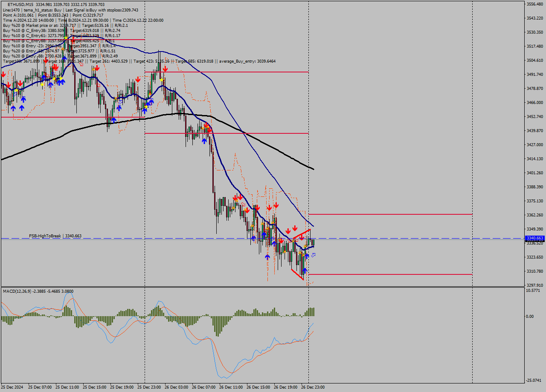Click price scale value 3543.220
The image size is (546, 392).
pos(534,18)
